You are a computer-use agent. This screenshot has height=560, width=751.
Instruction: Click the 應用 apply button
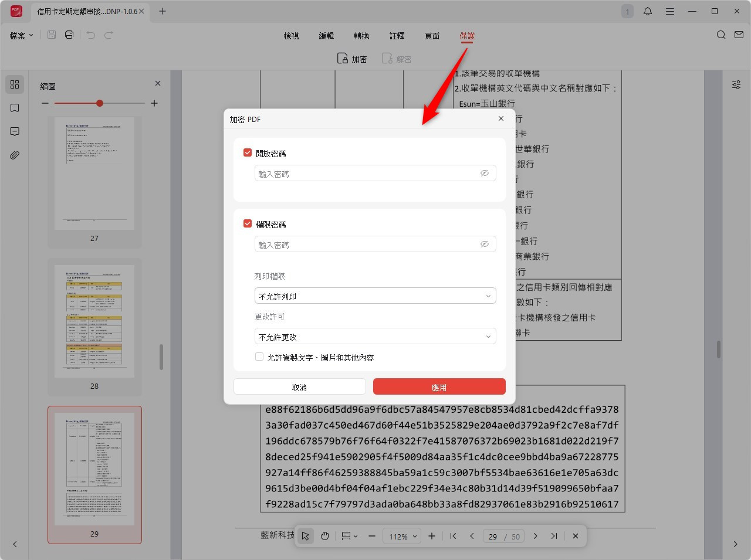[439, 387]
